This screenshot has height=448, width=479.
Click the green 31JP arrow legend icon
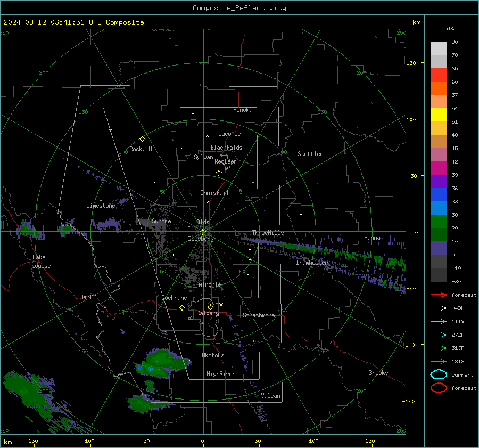[439, 348]
